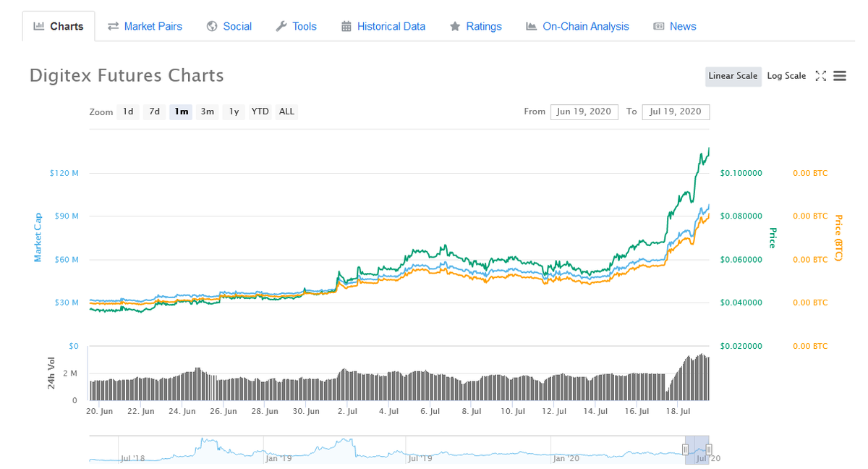Click the highlighted navigator selection window
The height and width of the screenshot is (469, 868).
point(697,449)
